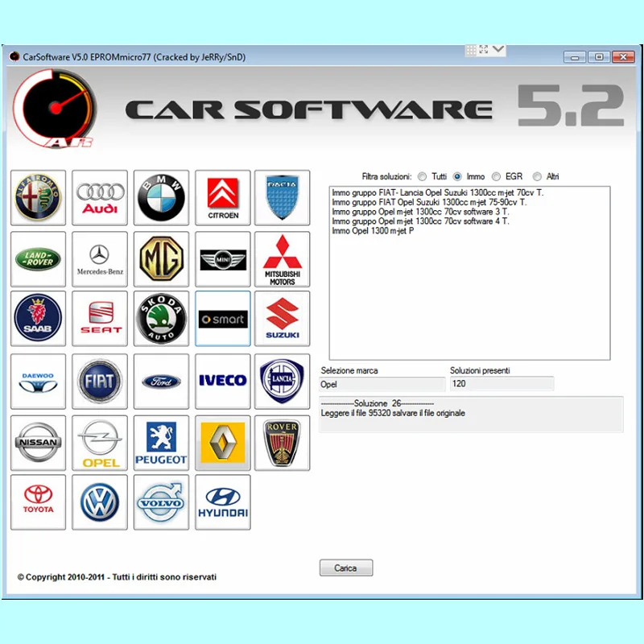Screen dimensions: 644x644
Task: Select the Land Rover brand logo
Action: (38, 259)
